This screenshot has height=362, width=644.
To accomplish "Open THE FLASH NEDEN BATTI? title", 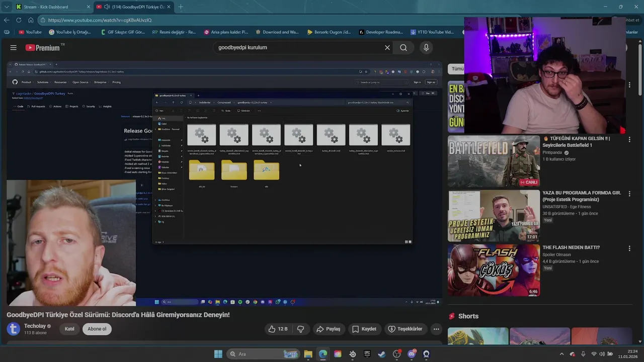I will click(571, 247).
